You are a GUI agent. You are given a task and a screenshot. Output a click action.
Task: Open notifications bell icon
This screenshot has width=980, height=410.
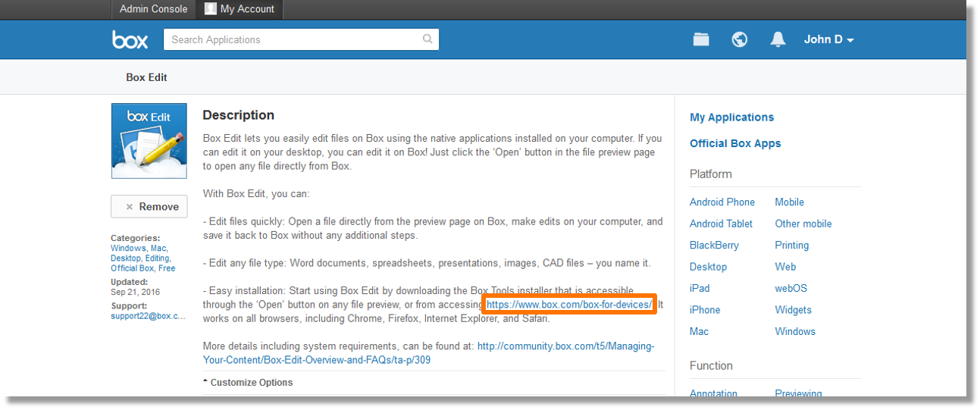point(778,39)
